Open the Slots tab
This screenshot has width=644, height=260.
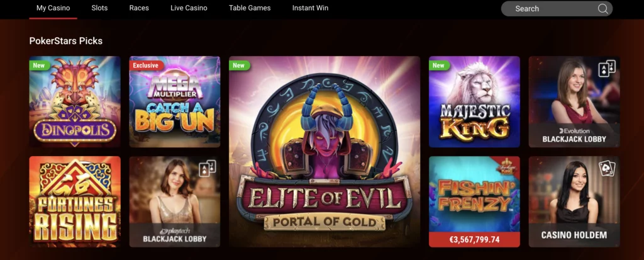(x=99, y=8)
